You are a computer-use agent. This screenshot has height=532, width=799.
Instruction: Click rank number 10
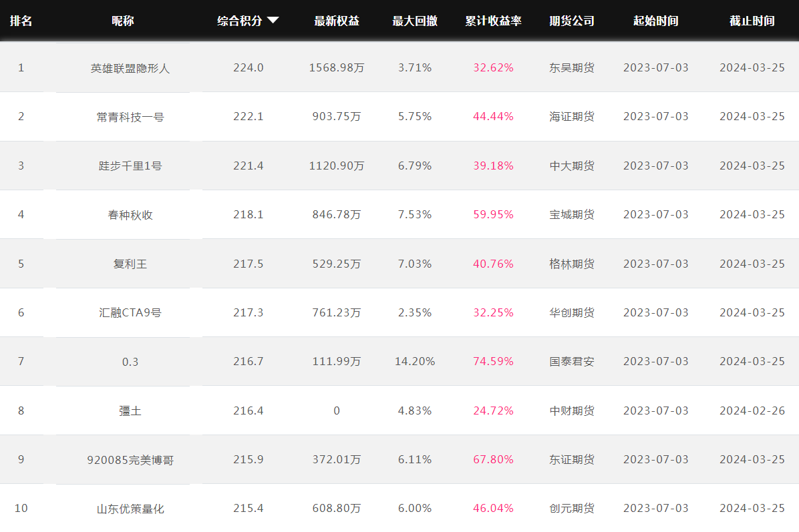click(21, 508)
